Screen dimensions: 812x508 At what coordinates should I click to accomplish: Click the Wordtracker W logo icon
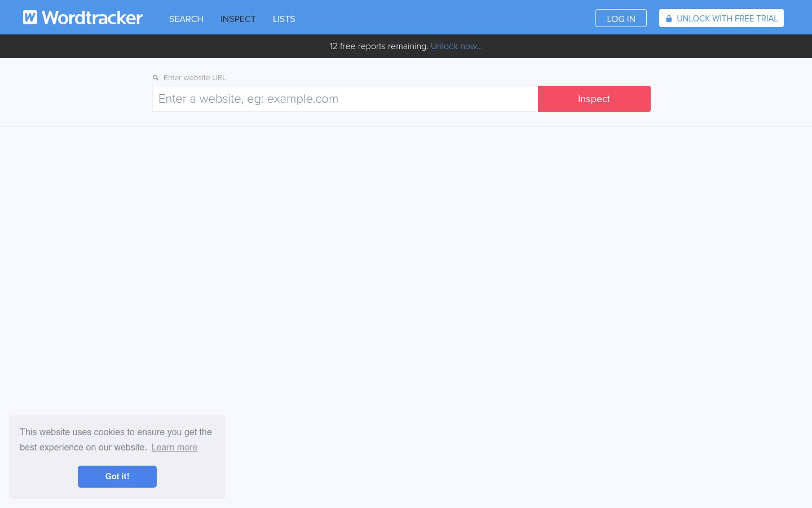pyautogui.click(x=30, y=17)
